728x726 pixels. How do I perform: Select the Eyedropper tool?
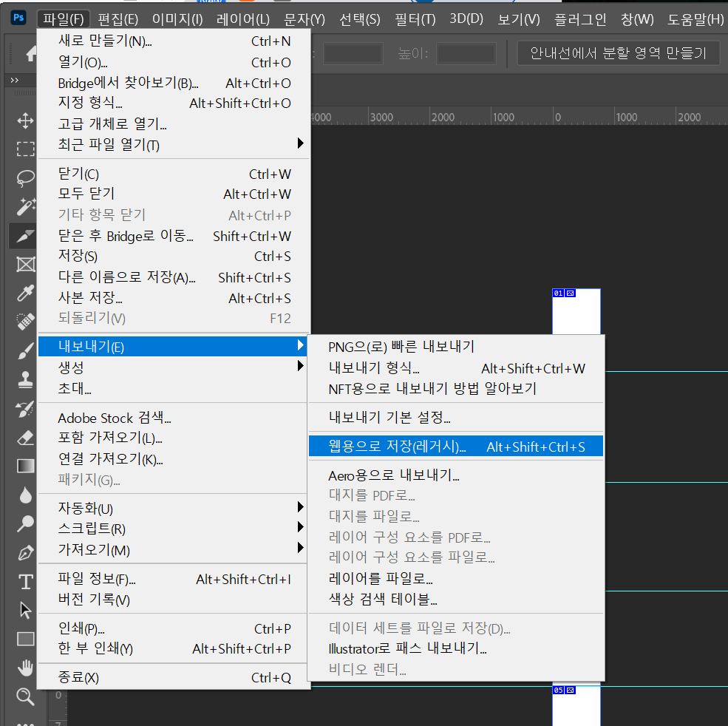tap(24, 293)
